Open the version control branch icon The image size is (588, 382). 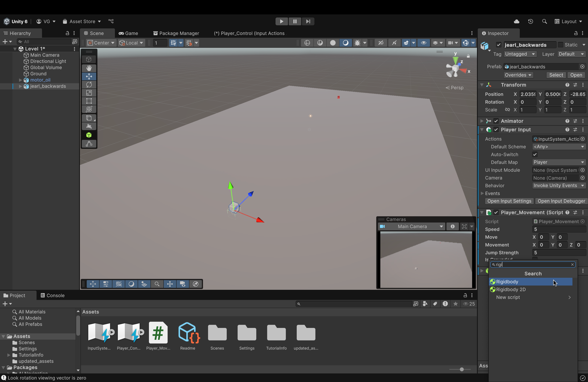(111, 21)
